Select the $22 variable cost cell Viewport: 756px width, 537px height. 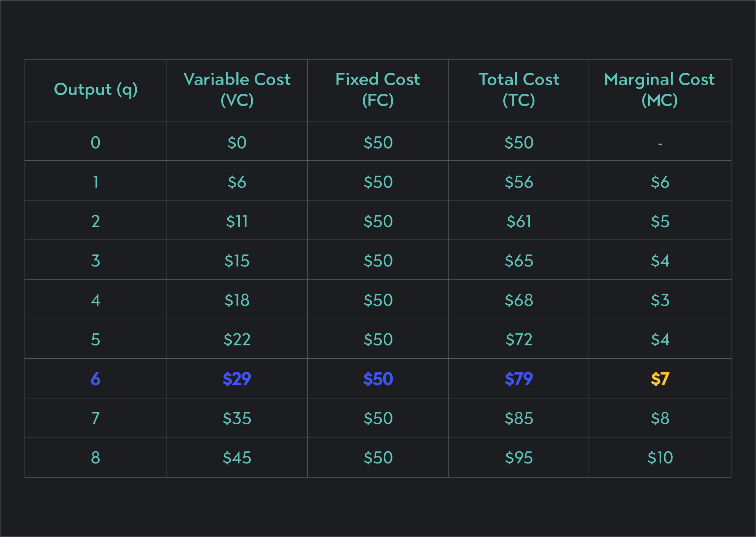pos(237,339)
